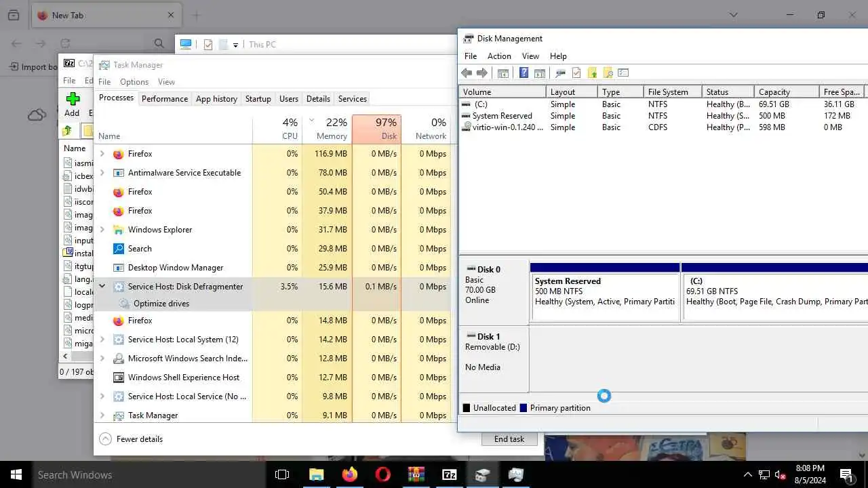Open Disk Management Help menu
This screenshot has height=488, width=868.
click(558, 56)
